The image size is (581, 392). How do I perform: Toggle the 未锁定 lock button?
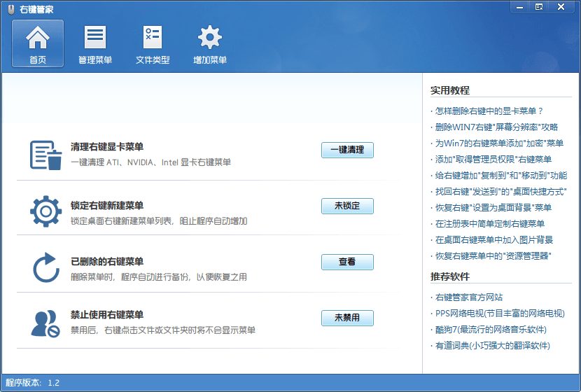[347, 206]
